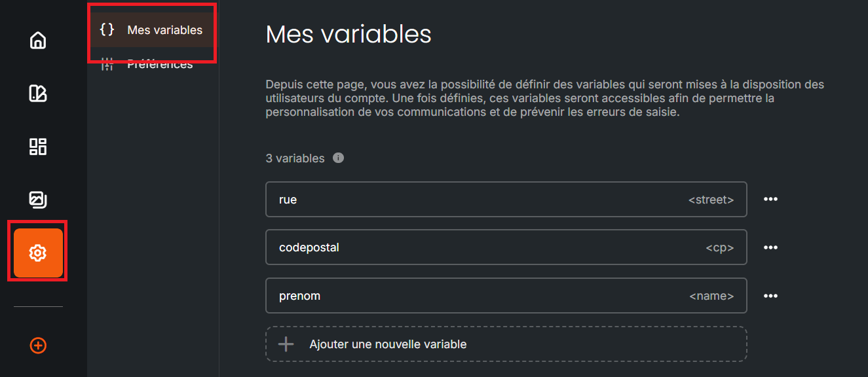The image size is (868, 377).
Task: Open the Préférences menu item
Action: (159, 65)
